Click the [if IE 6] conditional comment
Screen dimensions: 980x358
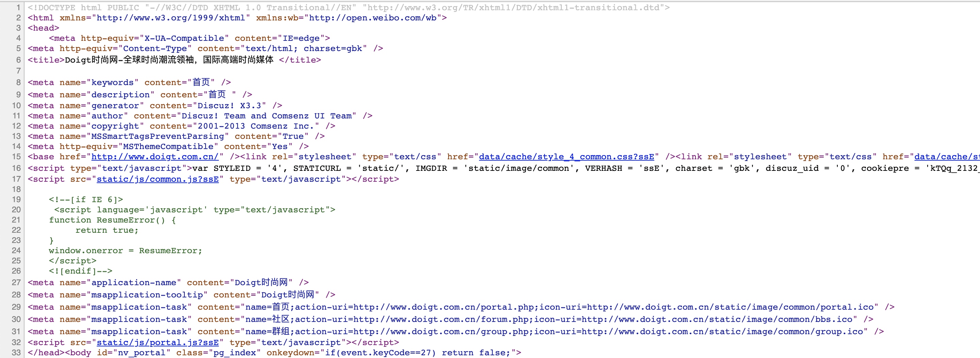86,200
